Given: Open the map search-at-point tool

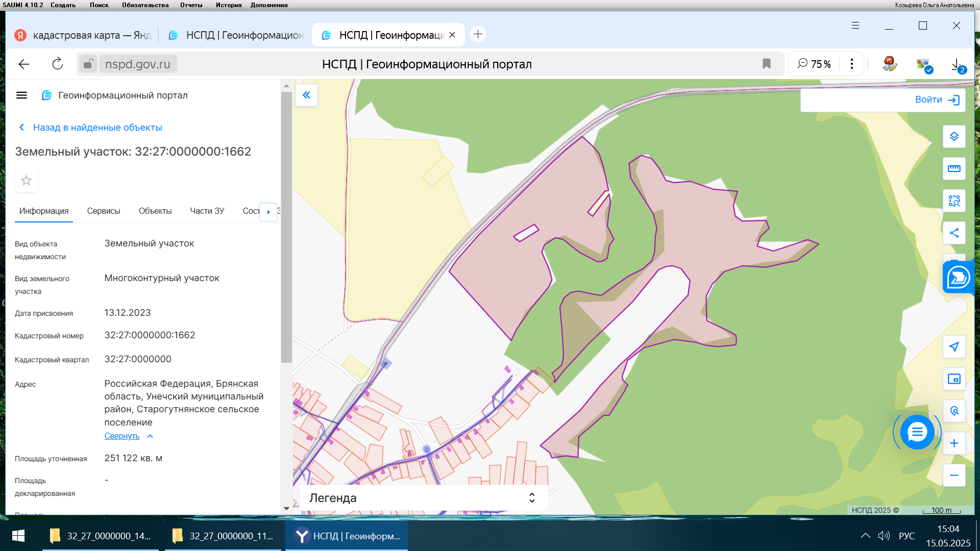Looking at the screenshot, I should tap(954, 411).
